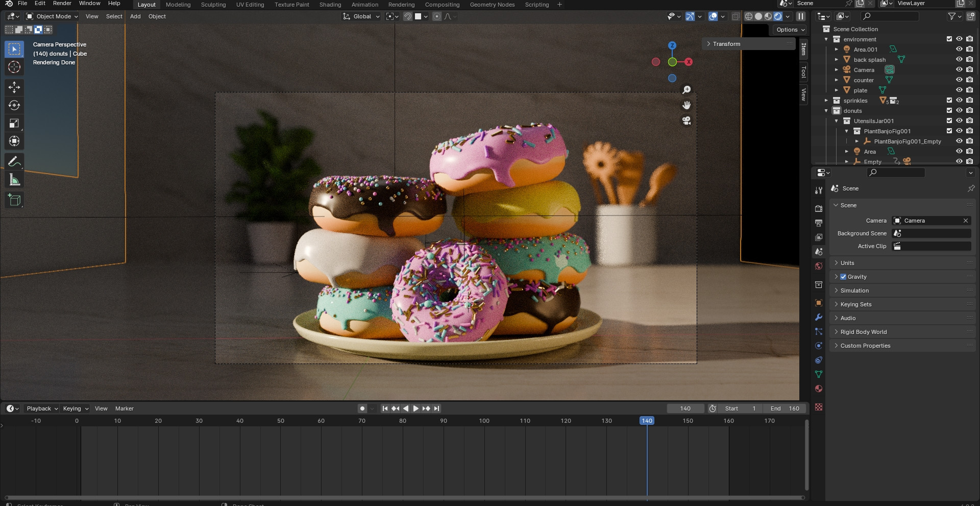This screenshot has height=506, width=980.
Task: Uncheck the UtensilsJar001 collection checkbox
Action: click(949, 121)
